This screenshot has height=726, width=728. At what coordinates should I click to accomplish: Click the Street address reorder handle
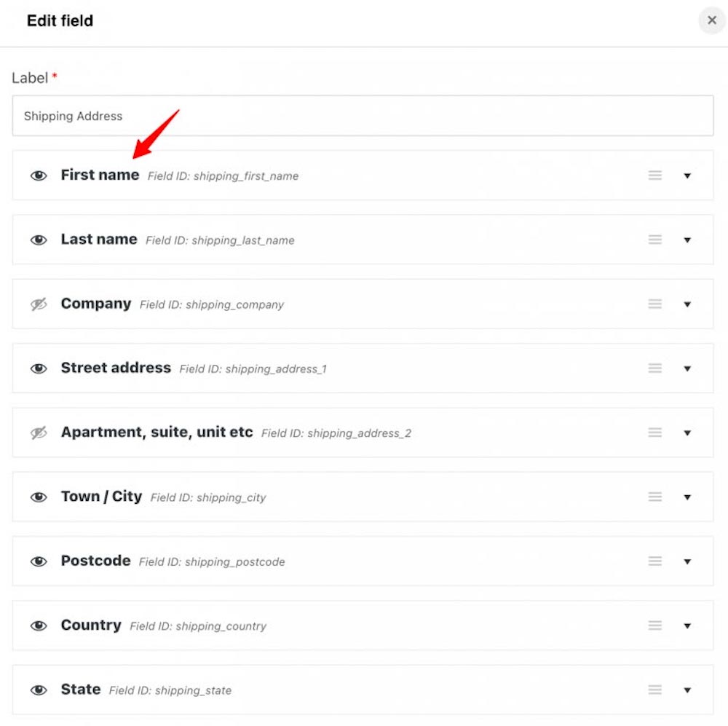point(654,368)
